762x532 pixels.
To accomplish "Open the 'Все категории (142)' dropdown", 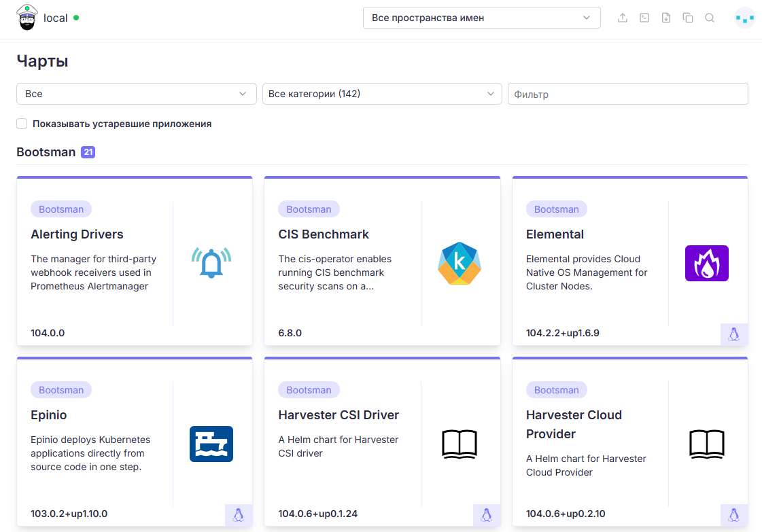I will click(x=382, y=94).
